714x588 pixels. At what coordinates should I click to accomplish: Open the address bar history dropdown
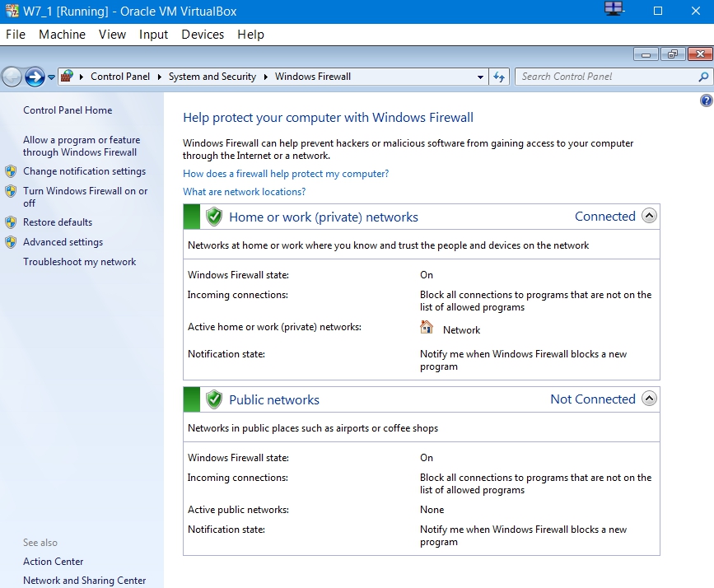(x=480, y=77)
